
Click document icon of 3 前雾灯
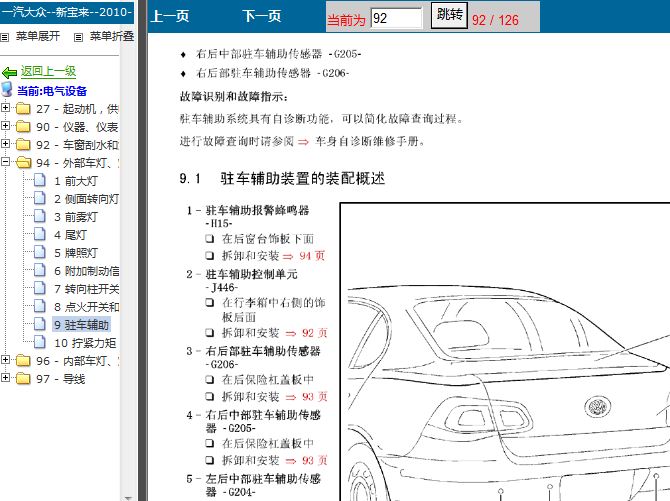tap(40, 216)
